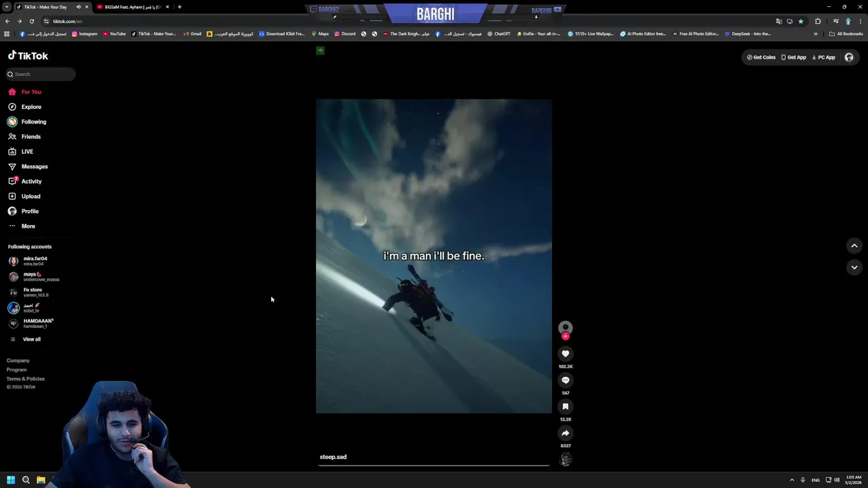Open Windows taskbar search
868x488 pixels.
(x=26, y=480)
